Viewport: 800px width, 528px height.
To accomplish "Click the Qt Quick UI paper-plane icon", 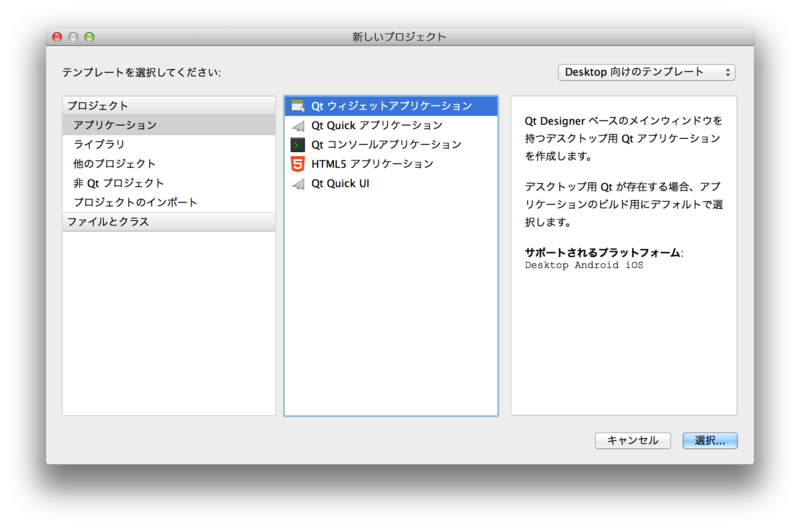I will pos(298,184).
